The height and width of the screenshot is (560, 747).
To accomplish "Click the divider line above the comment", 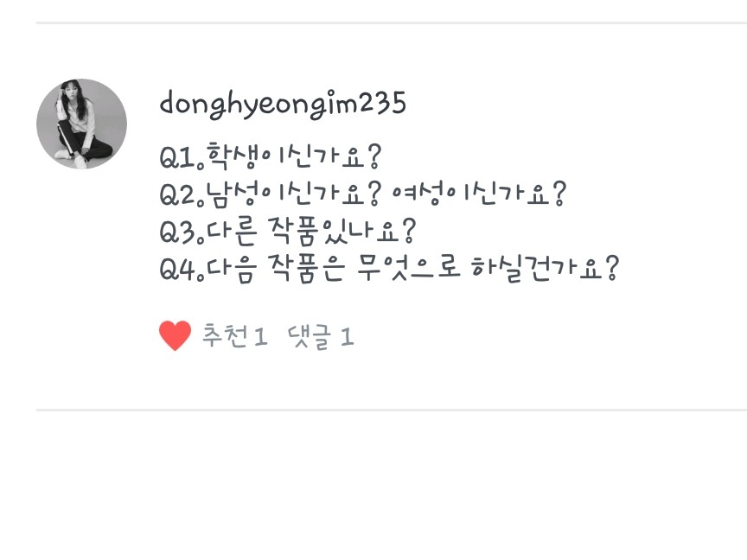I will (x=392, y=22).
